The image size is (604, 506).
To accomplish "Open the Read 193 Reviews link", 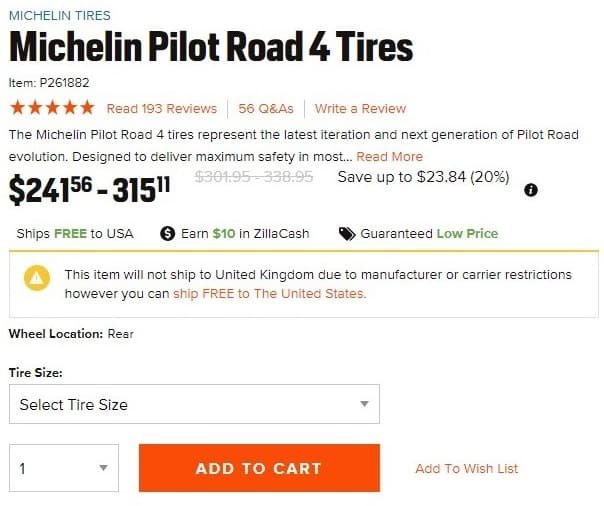I will [162, 109].
